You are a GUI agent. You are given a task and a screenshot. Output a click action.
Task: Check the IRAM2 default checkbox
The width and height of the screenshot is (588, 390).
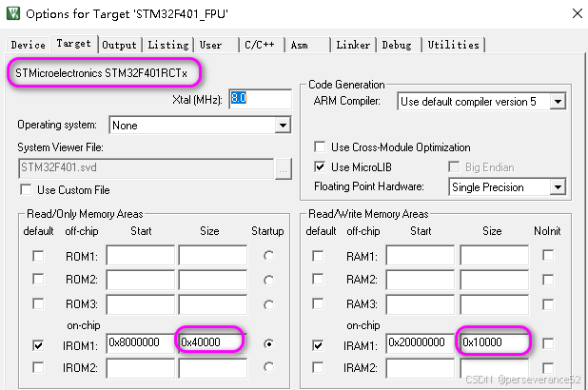[x=318, y=367]
